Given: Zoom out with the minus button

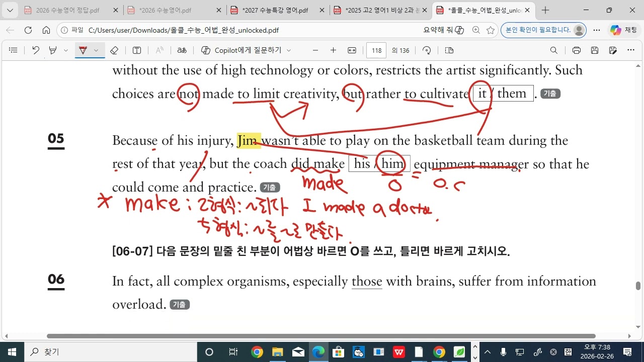Looking at the screenshot, I should [x=315, y=50].
